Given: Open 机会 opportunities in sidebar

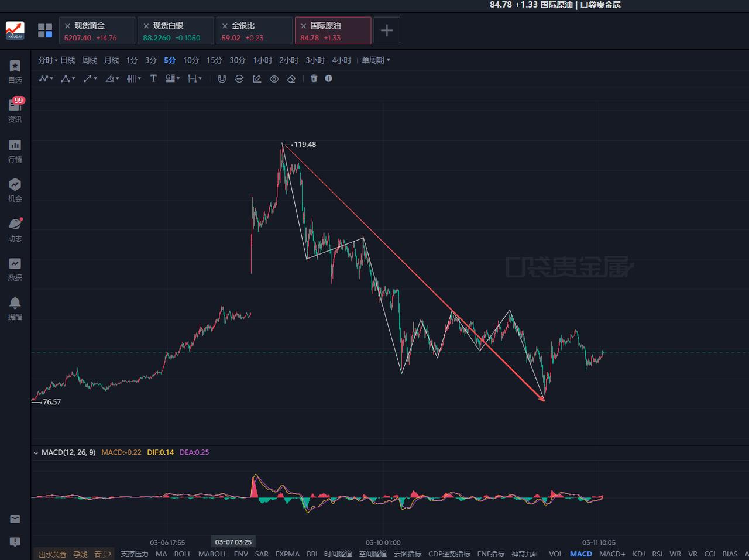Looking at the screenshot, I should click(15, 190).
